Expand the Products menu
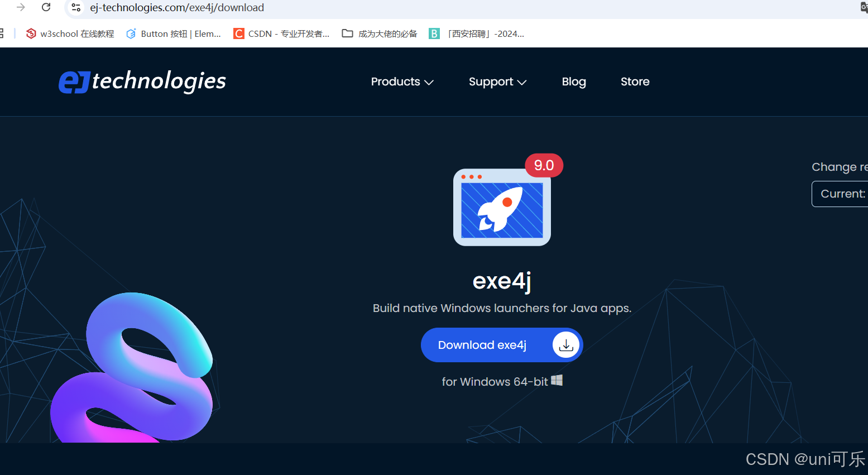This screenshot has height=475, width=868. point(402,81)
